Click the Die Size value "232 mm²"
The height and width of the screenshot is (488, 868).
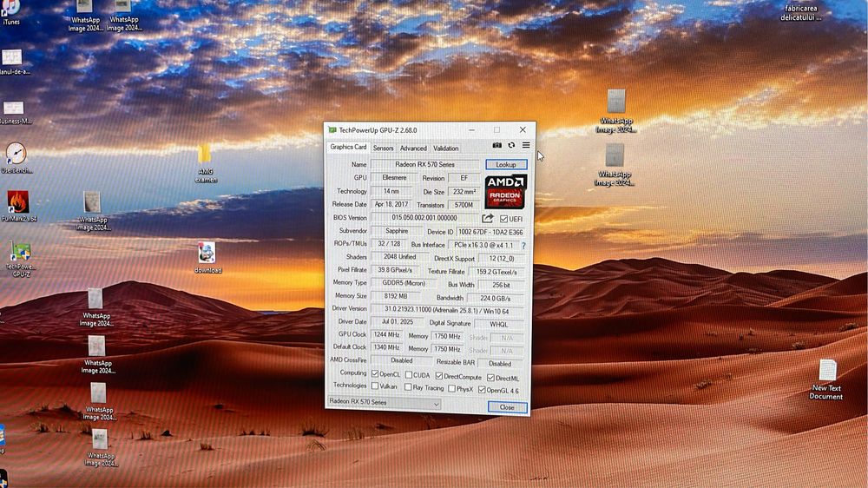pos(464,192)
